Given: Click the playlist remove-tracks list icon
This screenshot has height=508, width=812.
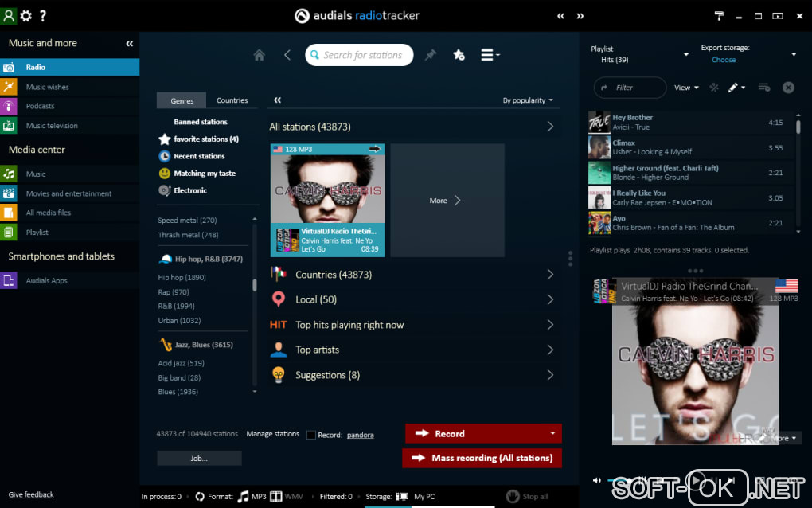Looking at the screenshot, I should [764, 88].
